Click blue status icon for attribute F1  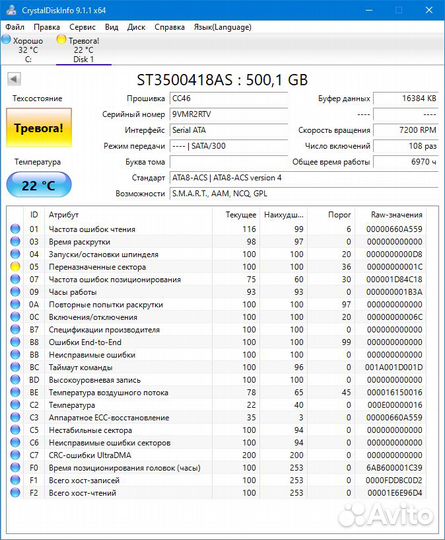[15, 480]
